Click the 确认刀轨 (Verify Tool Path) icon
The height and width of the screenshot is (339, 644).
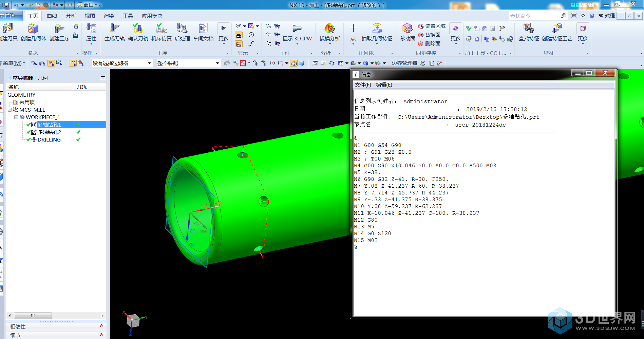(138, 29)
